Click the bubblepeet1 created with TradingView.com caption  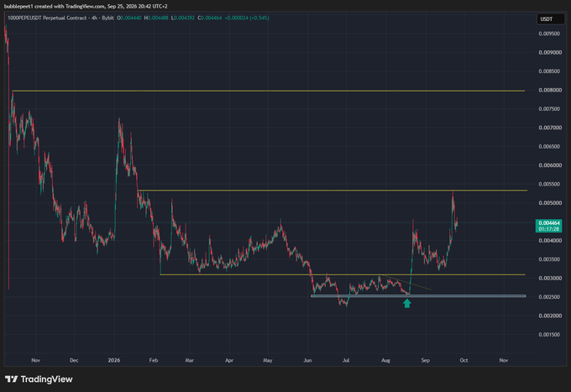click(86, 6)
